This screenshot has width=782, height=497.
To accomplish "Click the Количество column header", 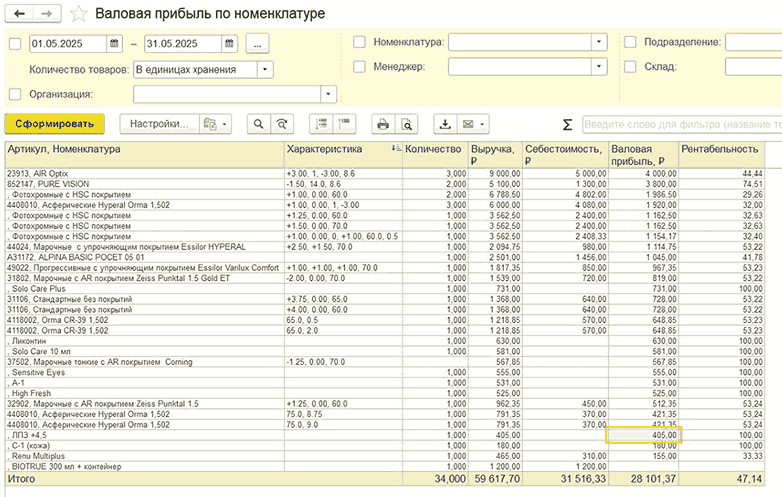I will (435, 155).
